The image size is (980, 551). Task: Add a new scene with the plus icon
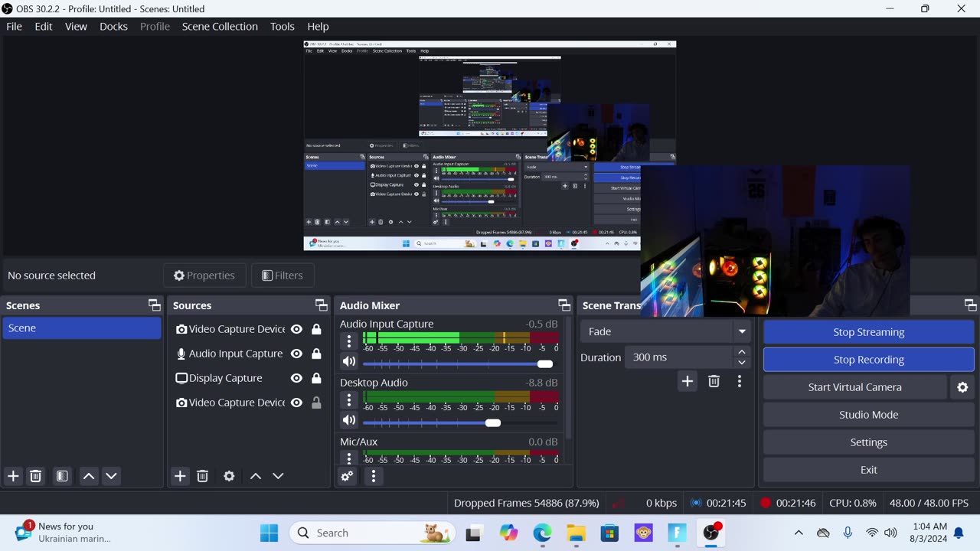(x=13, y=476)
